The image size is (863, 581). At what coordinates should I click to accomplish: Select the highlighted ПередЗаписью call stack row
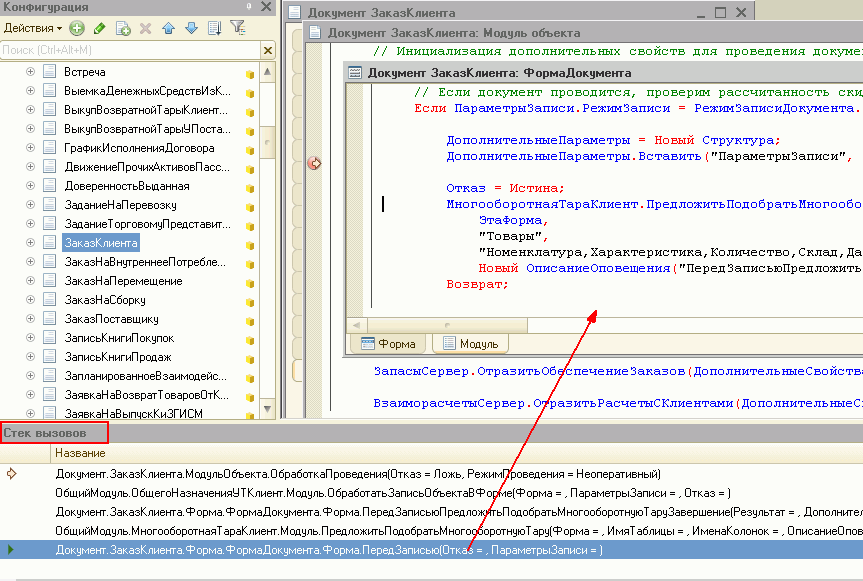click(x=432, y=550)
